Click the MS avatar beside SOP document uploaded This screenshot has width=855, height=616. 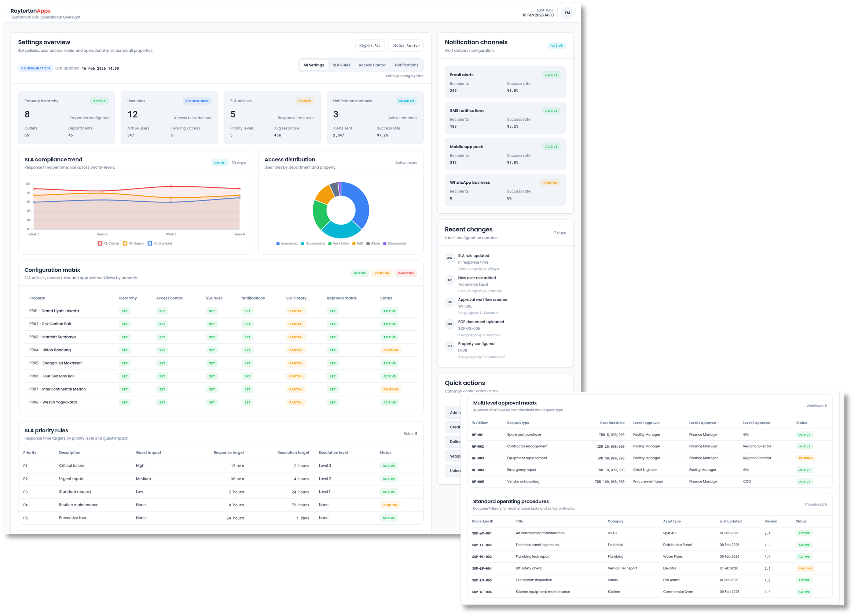pos(449,324)
